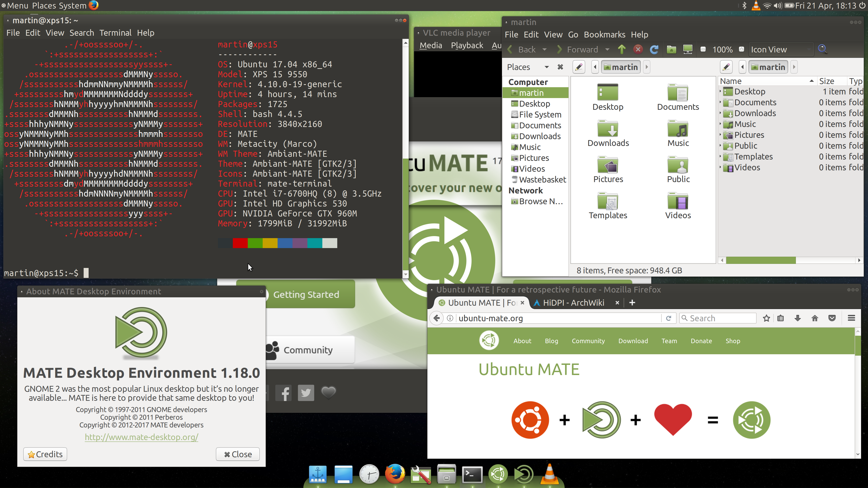
Task: Click the file manager search magnifier icon
Action: [x=823, y=49]
